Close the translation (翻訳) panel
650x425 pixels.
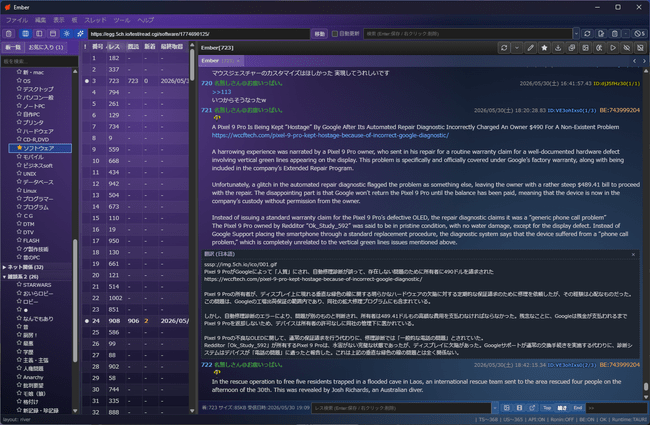click(633, 254)
